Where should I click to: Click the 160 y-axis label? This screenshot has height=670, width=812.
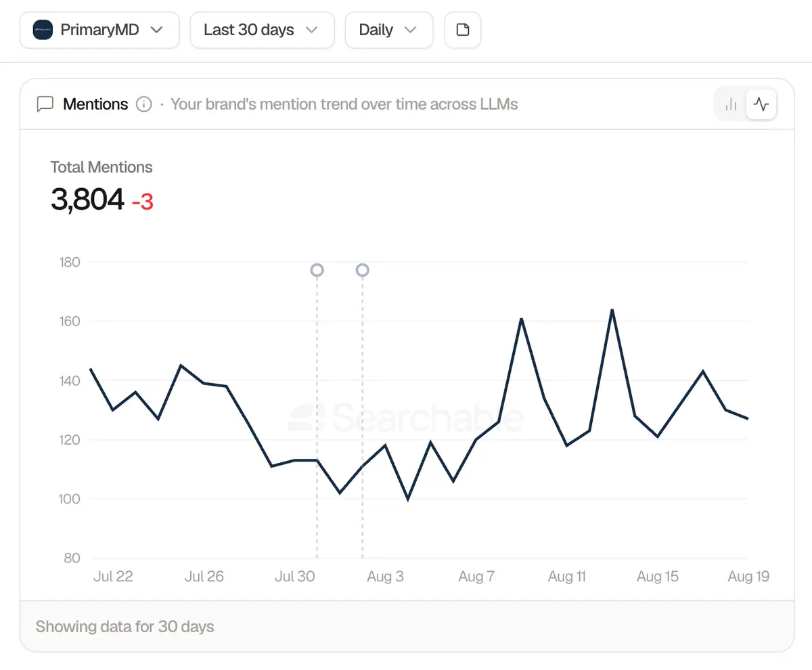point(70,321)
